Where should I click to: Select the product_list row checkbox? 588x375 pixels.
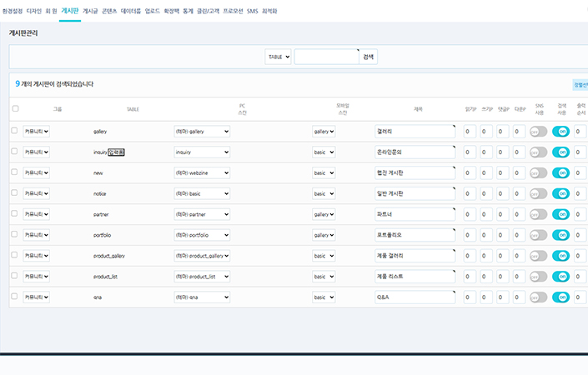[14, 276]
